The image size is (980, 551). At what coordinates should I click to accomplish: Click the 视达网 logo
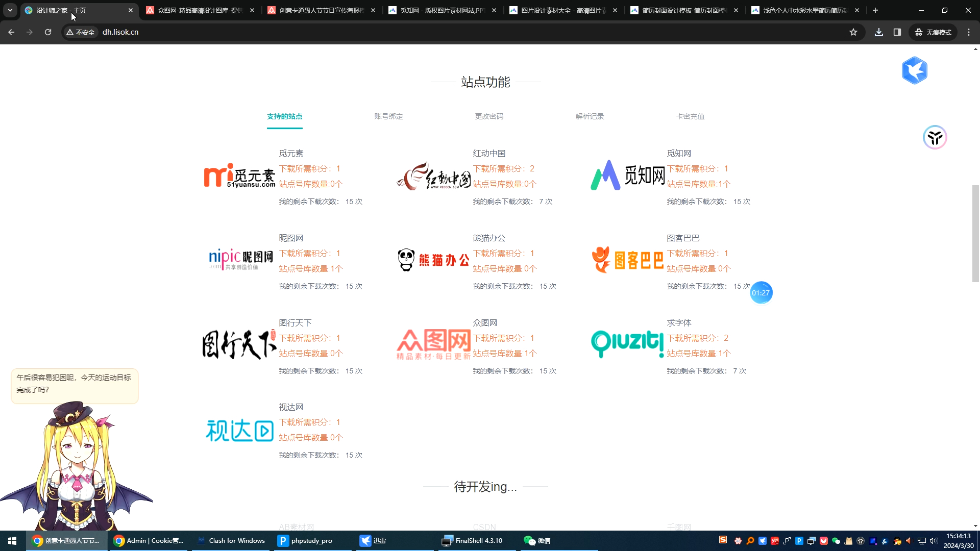239,431
